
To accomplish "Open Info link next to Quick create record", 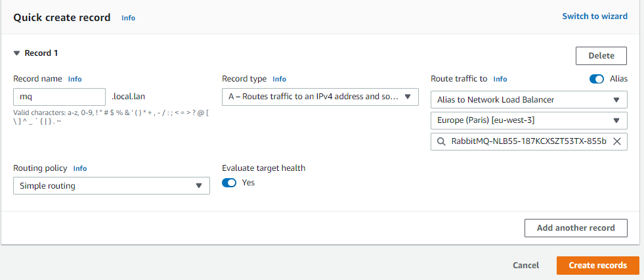I will (128, 18).
